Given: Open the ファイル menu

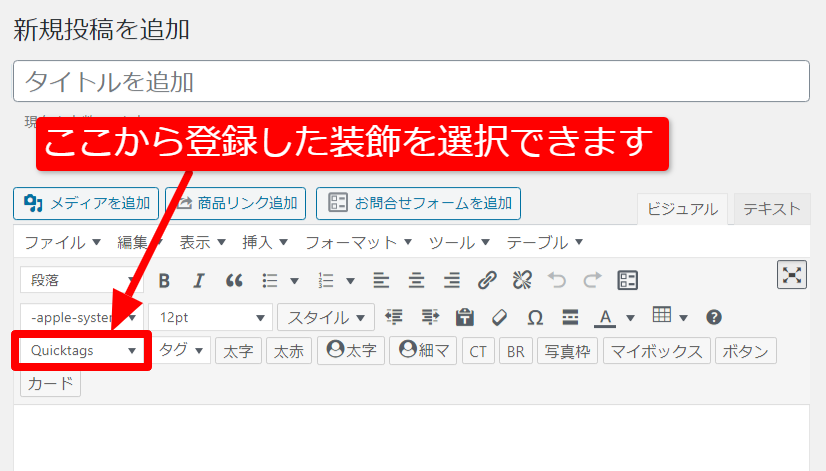Looking at the screenshot, I should (x=62, y=242).
